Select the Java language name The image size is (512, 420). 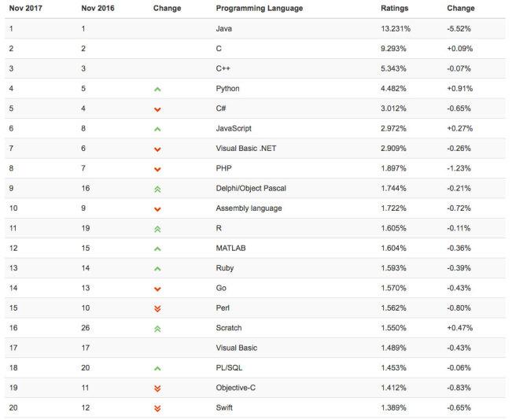click(223, 28)
